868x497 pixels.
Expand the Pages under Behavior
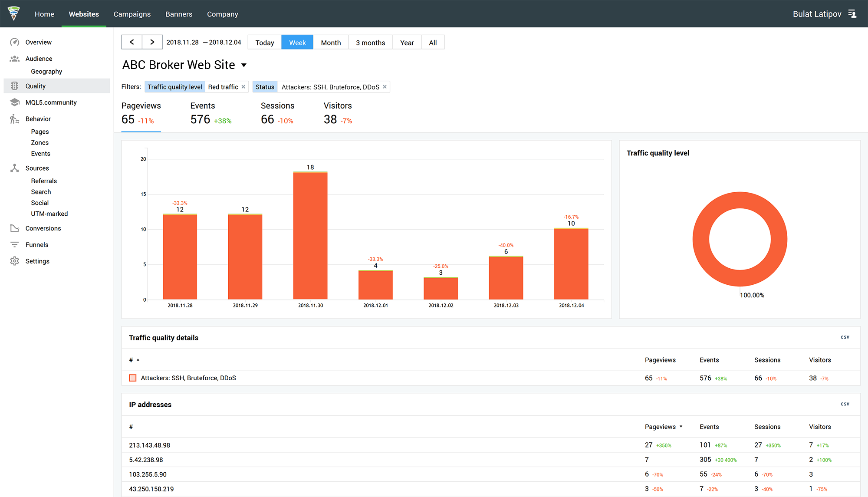click(x=39, y=131)
